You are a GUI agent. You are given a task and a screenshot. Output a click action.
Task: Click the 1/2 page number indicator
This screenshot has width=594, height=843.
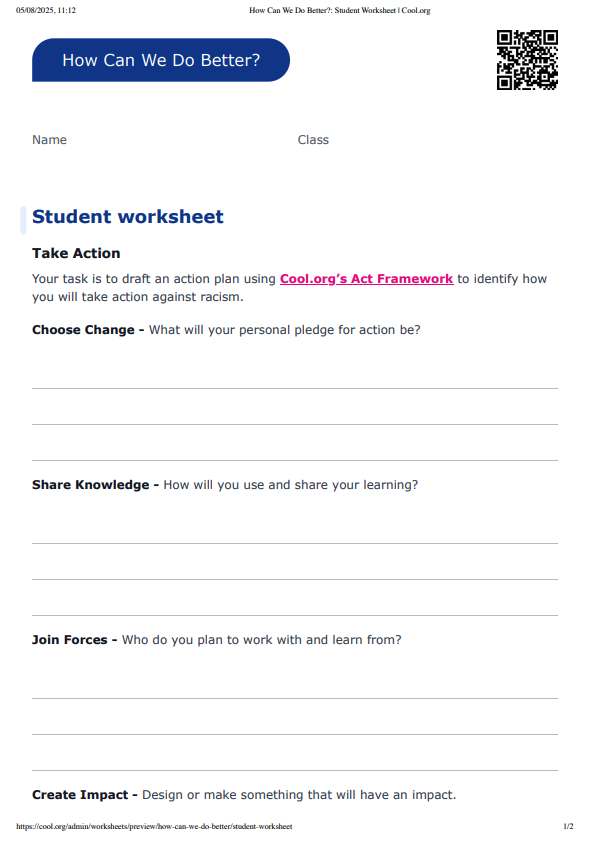(568, 826)
